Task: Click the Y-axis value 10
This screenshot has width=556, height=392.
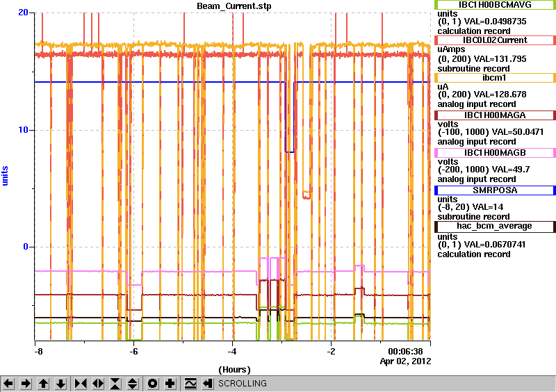Action: pyautogui.click(x=23, y=130)
